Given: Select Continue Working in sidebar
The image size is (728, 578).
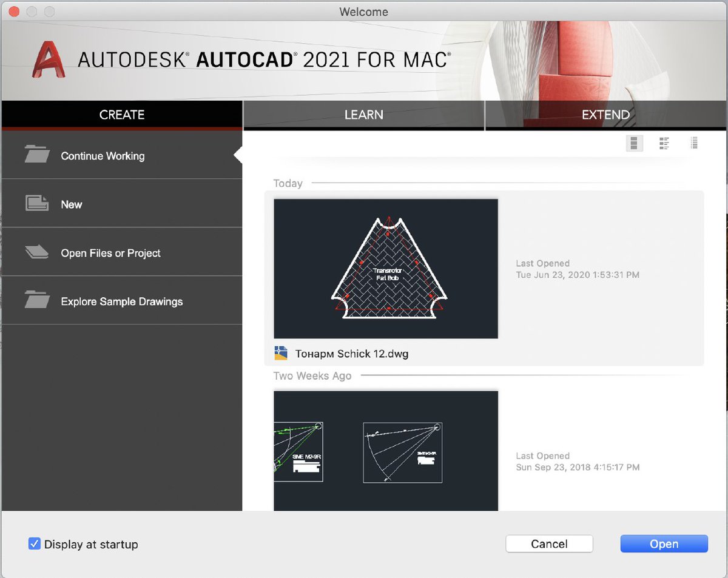Looking at the screenshot, I should pyautogui.click(x=121, y=156).
